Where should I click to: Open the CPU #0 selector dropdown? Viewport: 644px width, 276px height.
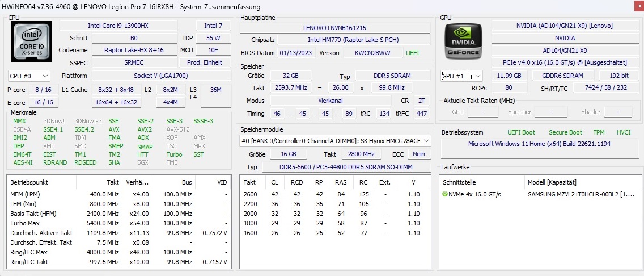(29, 76)
